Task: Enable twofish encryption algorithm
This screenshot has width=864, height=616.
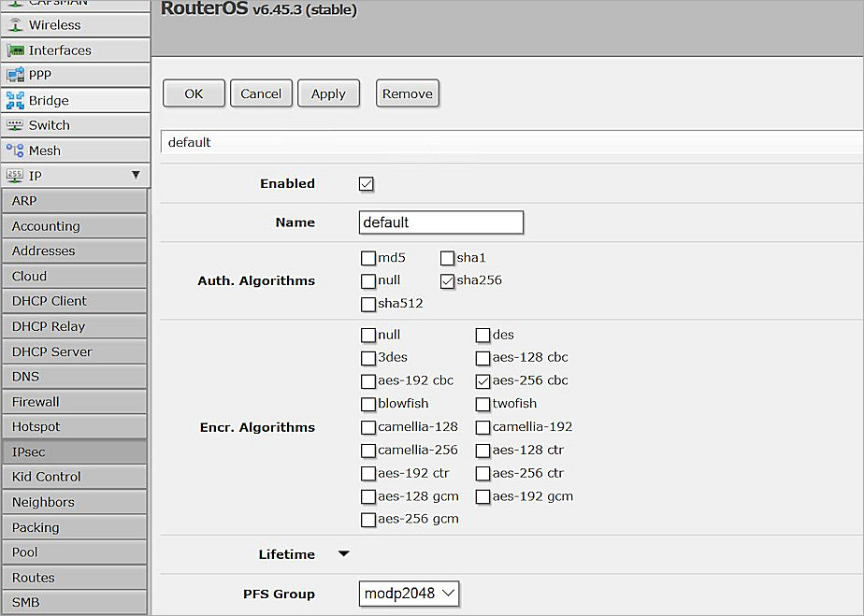Action: pyautogui.click(x=482, y=404)
